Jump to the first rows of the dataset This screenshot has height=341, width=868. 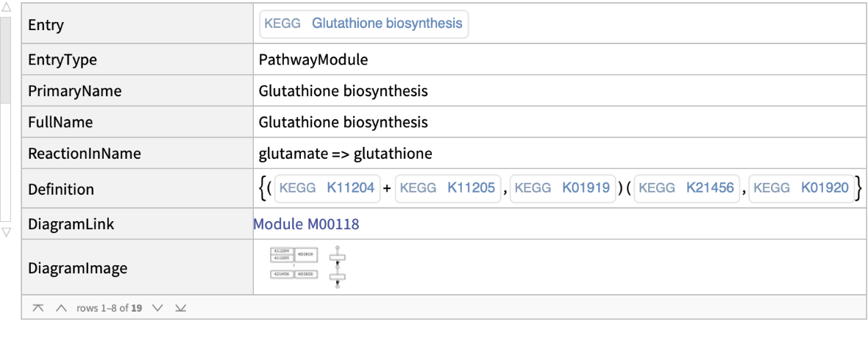pos(37,307)
